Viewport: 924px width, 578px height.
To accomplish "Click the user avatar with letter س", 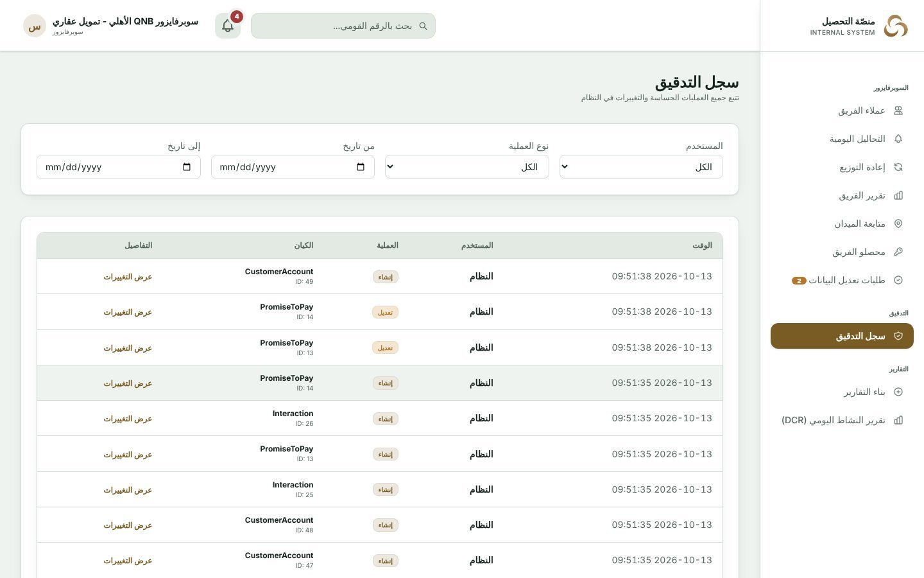I will click(35, 26).
